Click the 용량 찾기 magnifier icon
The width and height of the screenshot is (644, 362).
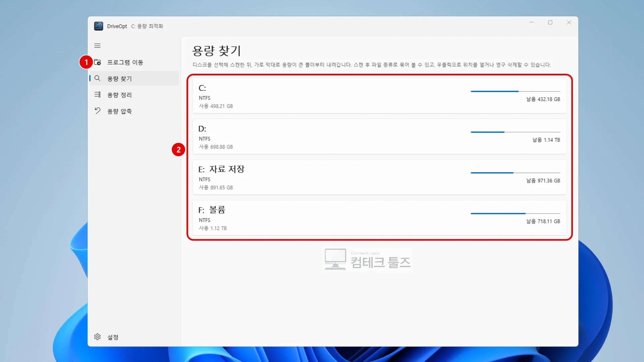tap(97, 78)
